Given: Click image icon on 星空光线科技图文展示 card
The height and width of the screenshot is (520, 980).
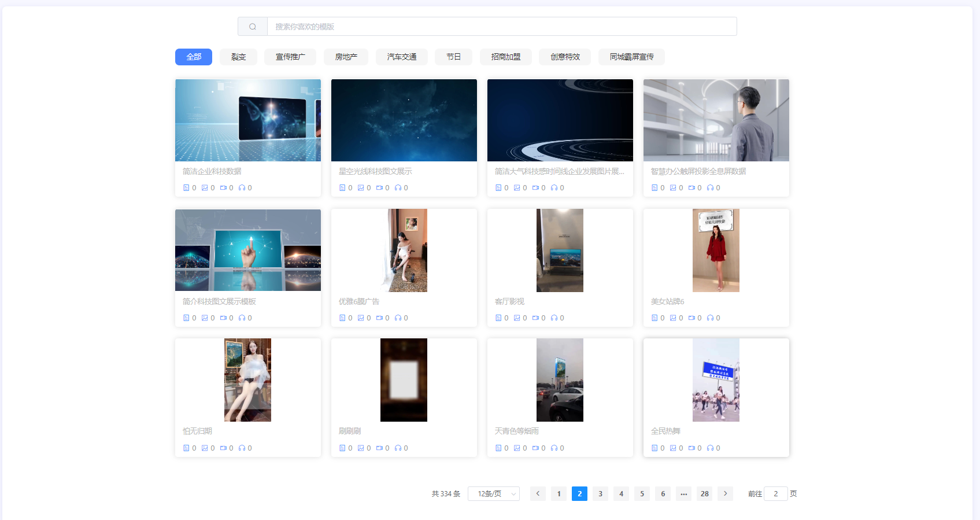Looking at the screenshot, I should pos(361,188).
